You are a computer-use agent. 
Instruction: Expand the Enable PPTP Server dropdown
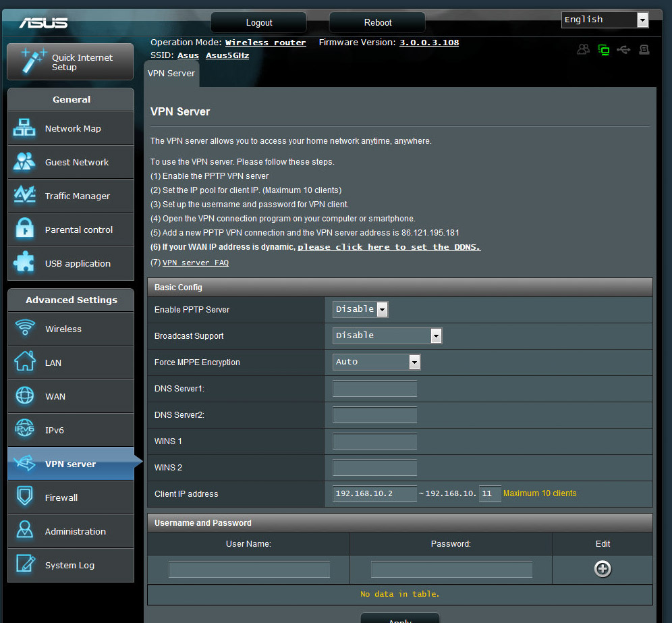361,309
